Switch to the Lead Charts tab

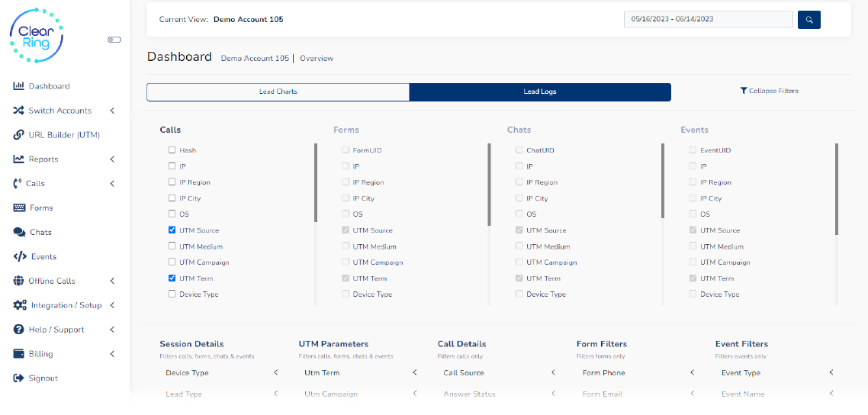tap(278, 92)
